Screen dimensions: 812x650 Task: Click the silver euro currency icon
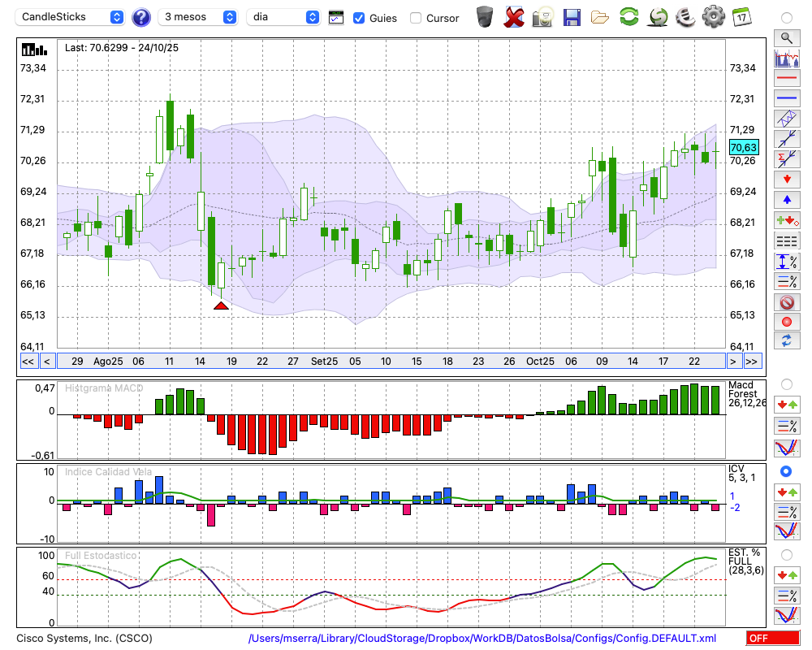pyautogui.click(x=685, y=16)
